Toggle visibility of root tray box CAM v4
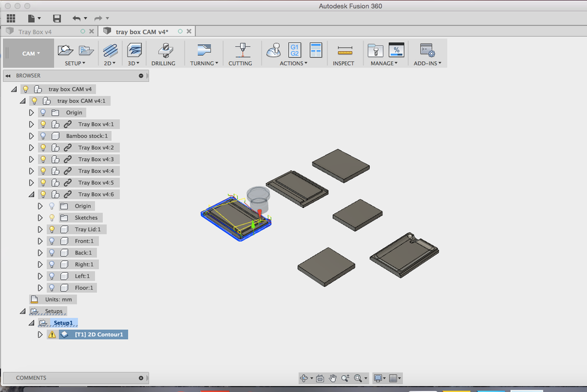The width and height of the screenshot is (587, 392). (x=25, y=89)
